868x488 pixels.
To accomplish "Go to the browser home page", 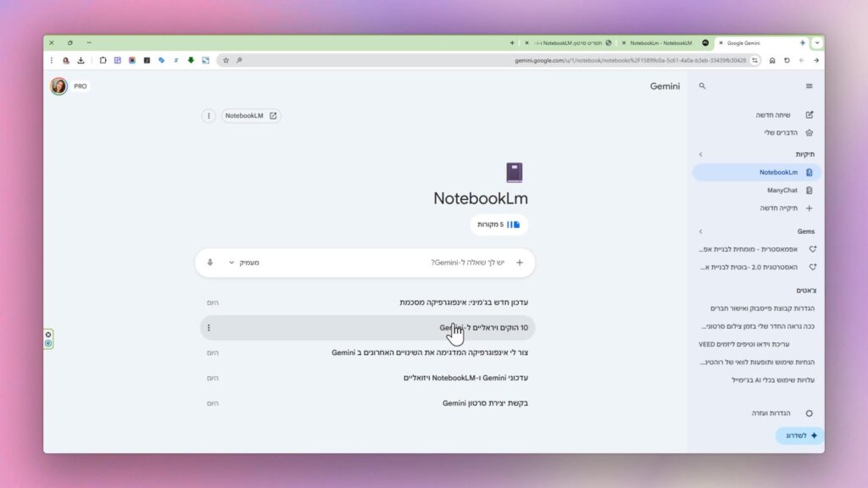I will 772,60.
